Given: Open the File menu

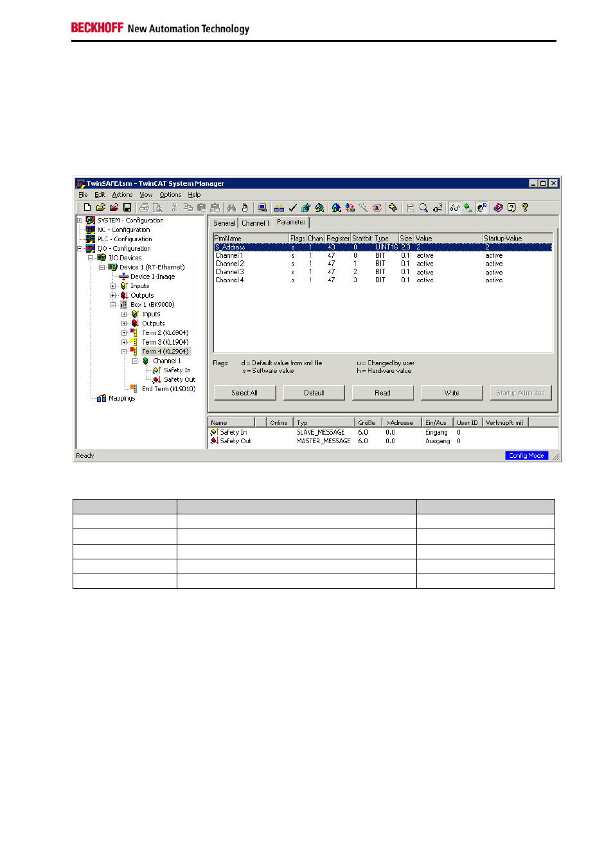Looking at the screenshot, I should [84, 195].
